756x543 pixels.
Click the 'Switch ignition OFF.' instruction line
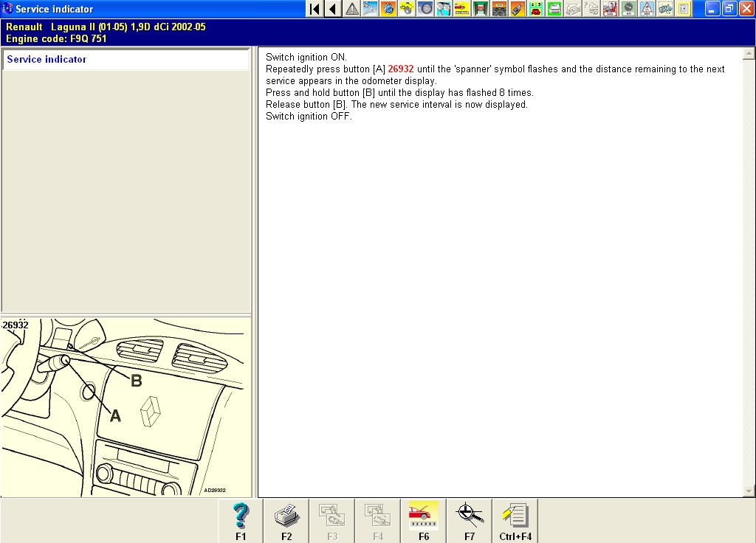(x=309, y=116)
